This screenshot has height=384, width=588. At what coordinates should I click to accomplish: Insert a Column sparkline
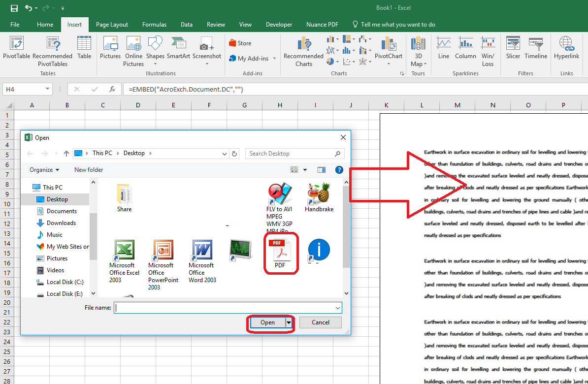(465, 48)
